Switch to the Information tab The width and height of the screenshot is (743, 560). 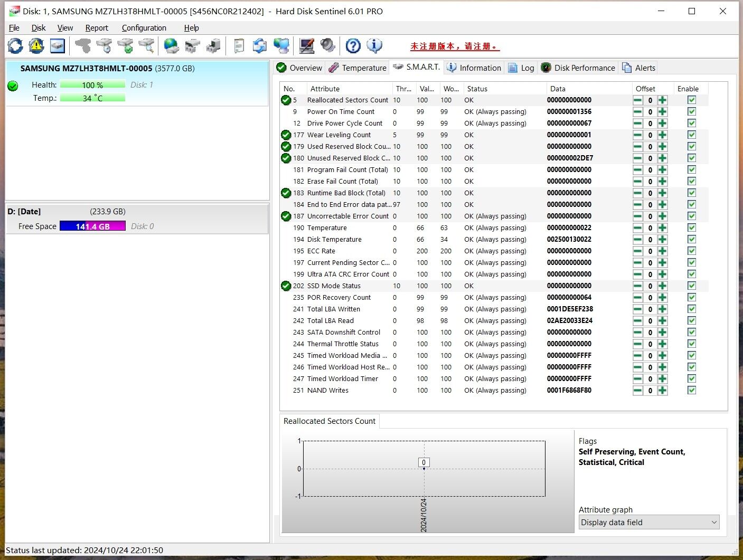tap(474, 68)
